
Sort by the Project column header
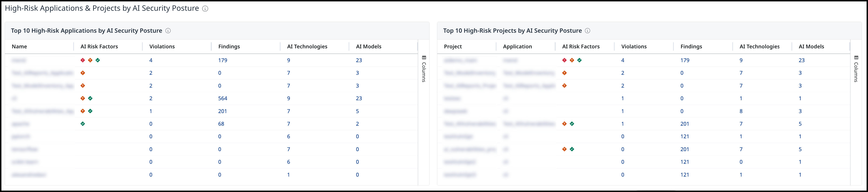pyautogui.click(x=452, y=46)
